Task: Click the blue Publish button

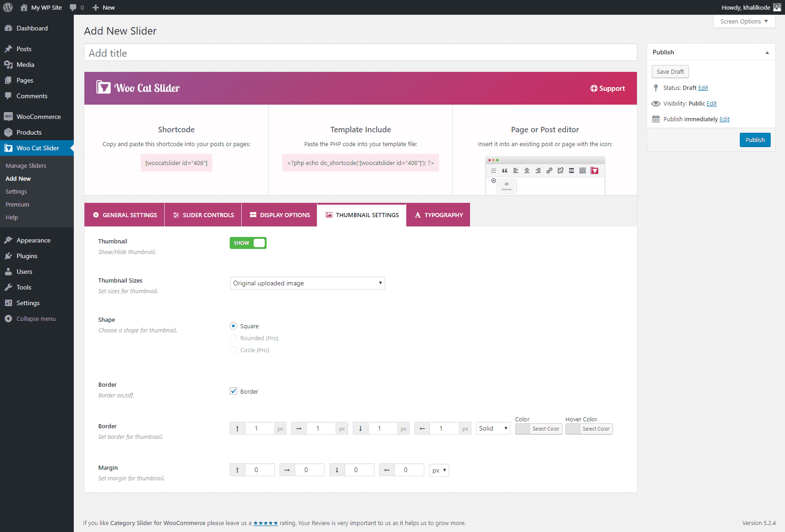Action: 755,140
